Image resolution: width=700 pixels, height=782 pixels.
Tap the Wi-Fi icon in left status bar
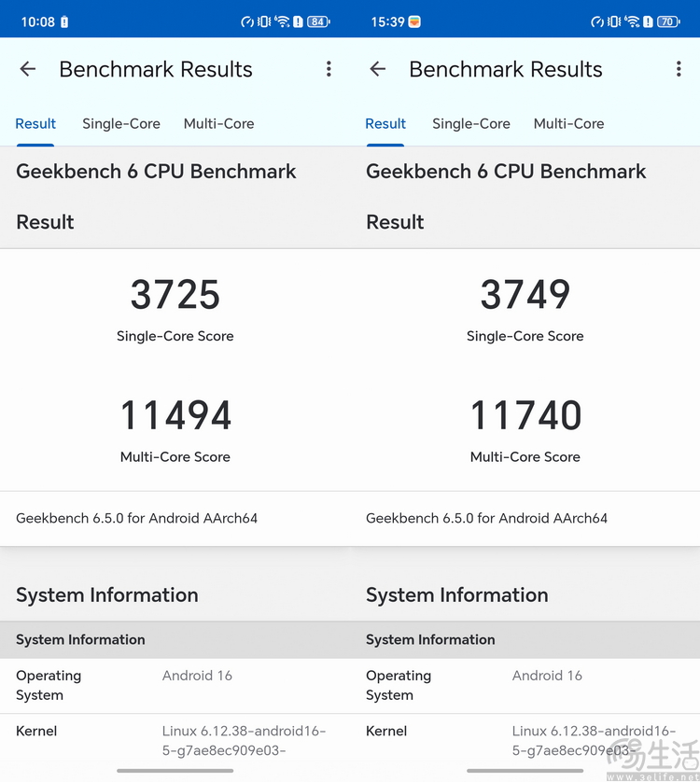coord(283,21)
